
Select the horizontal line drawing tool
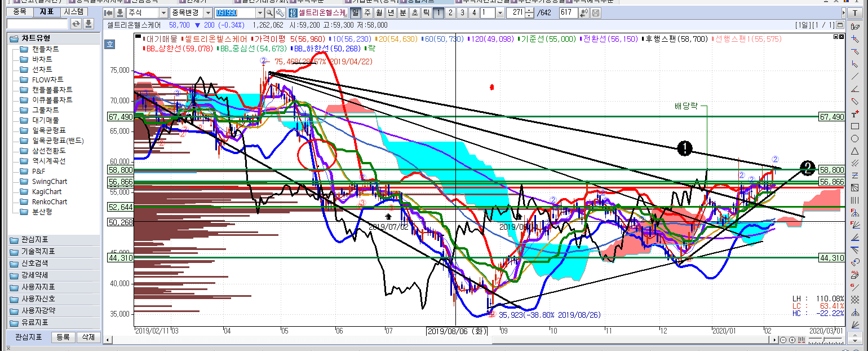[x=856, y=51]
